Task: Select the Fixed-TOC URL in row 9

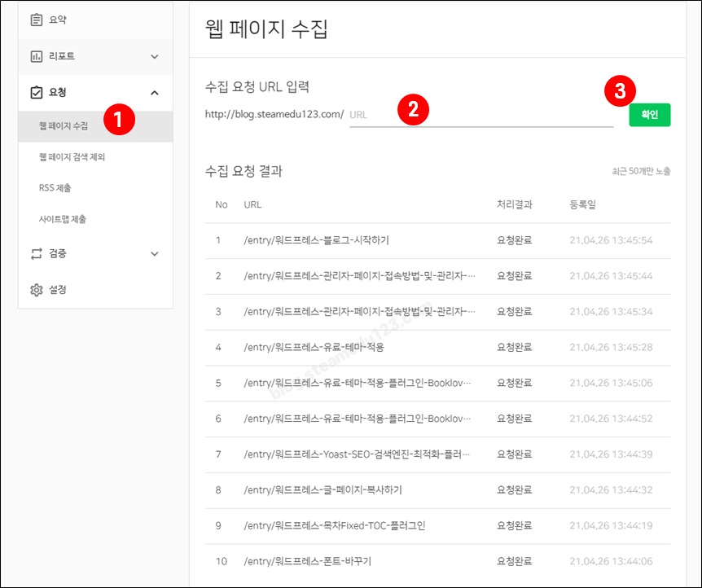Action: pyautogui.click(x=335, y=526)
